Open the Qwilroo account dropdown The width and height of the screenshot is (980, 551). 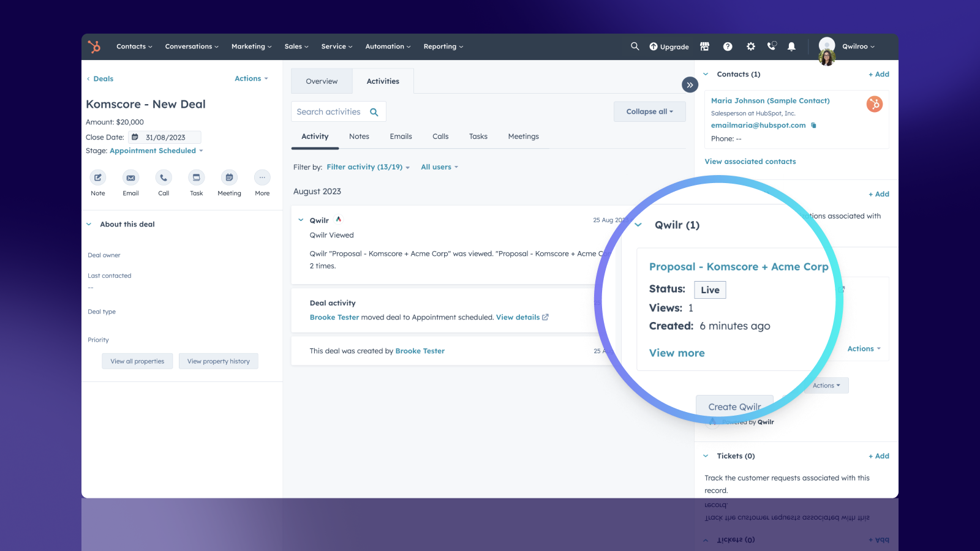pos(858,47)
